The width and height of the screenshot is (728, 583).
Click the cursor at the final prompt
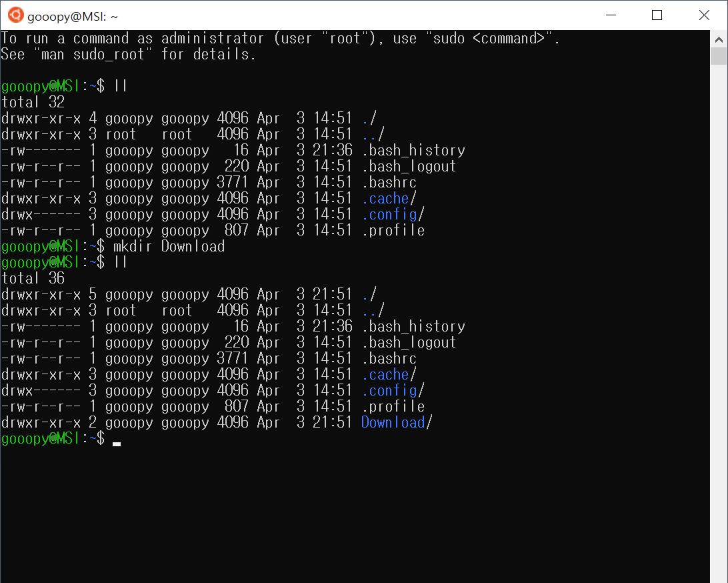[x=117, y=444]
